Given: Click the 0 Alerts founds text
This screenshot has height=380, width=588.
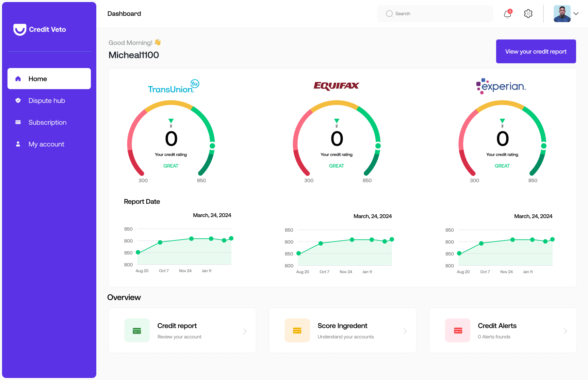Looking at the screenshot, I should (x=494, y=337).
